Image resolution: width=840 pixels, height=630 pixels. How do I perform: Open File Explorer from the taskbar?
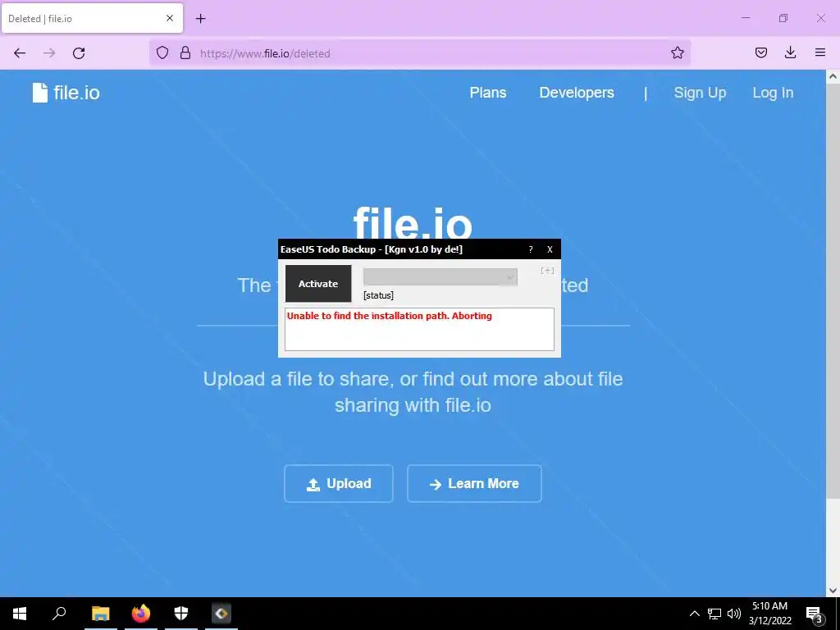click(x=100, y=614)
